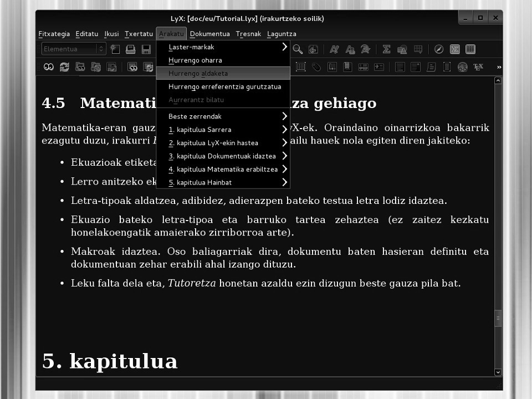Expand the 5. kapitulua Hainbat submenu
The width and height of the screenshot is (532, 399).
point(223,182)
